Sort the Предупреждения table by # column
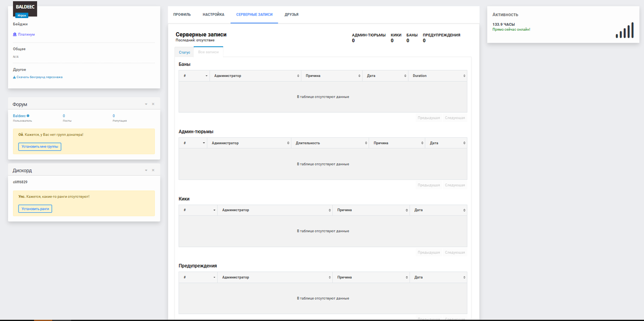The height and width of the screenshot is (321, 644). point(198,277)
